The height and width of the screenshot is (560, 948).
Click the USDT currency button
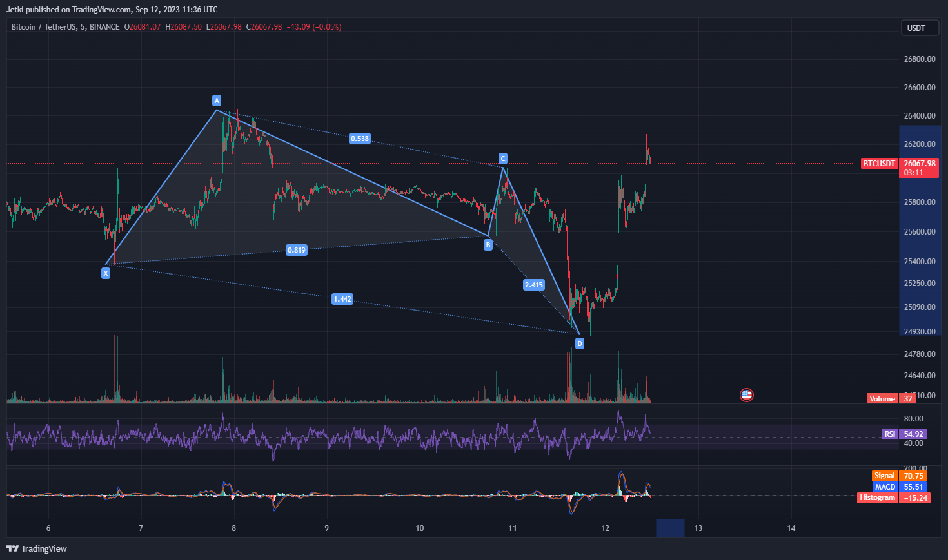[x=920, y=28]
